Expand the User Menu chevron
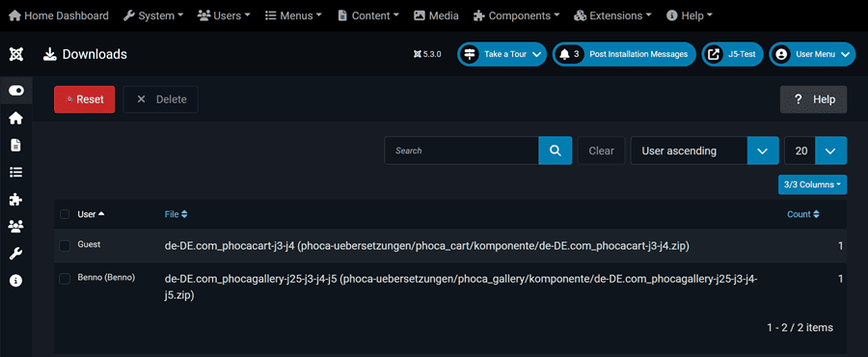Viewport: 868px width, 357px height. tap(844, 54)
